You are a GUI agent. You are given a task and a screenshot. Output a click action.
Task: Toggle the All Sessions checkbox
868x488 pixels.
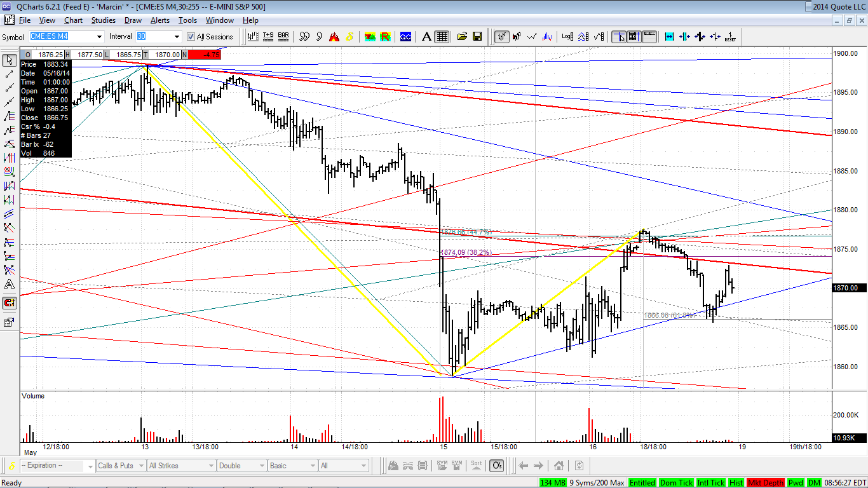tap(191, 37)
